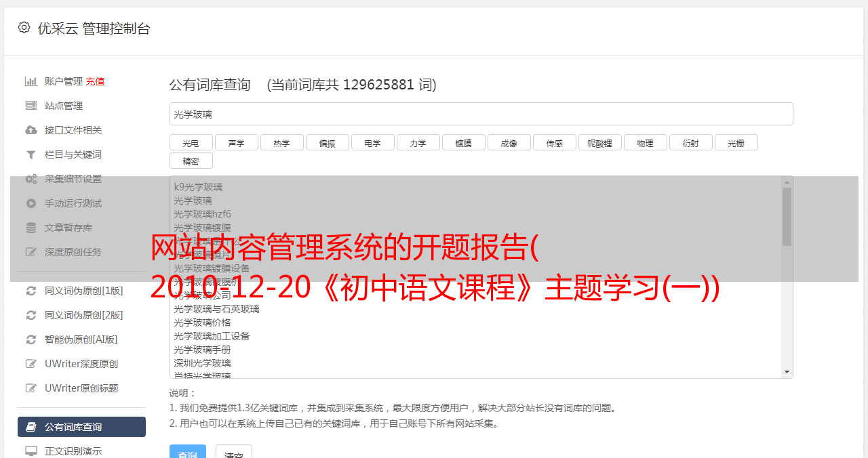Select the server icon next to 站点管理
The width and height of the screenshot is (868, 458).
(x=31, y=106)
